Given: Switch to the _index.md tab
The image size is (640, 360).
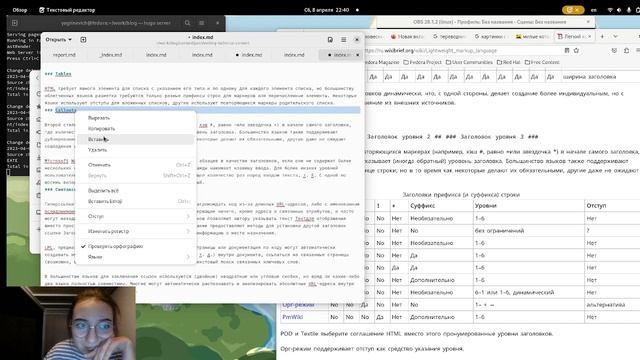Looking at the screenshot, I should coord(111,55).
